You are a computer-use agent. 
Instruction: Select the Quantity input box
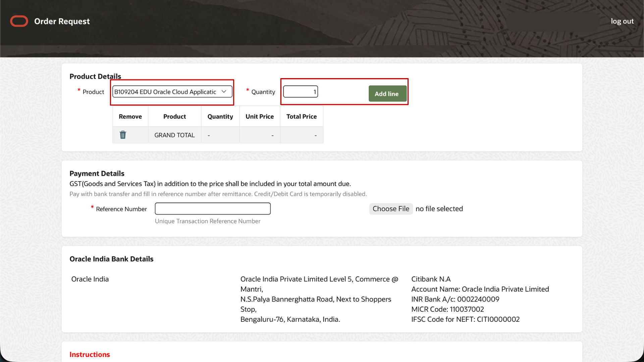click(x=300, y=91)
